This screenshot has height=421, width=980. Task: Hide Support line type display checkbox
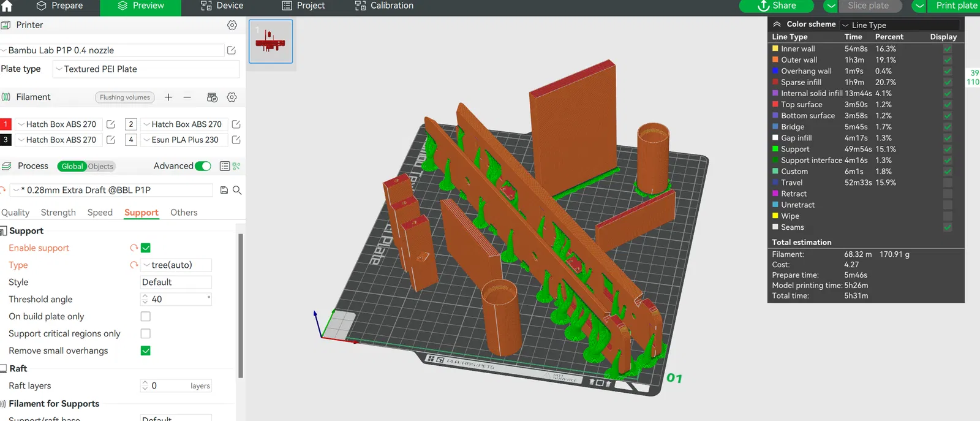pos(948,150)
